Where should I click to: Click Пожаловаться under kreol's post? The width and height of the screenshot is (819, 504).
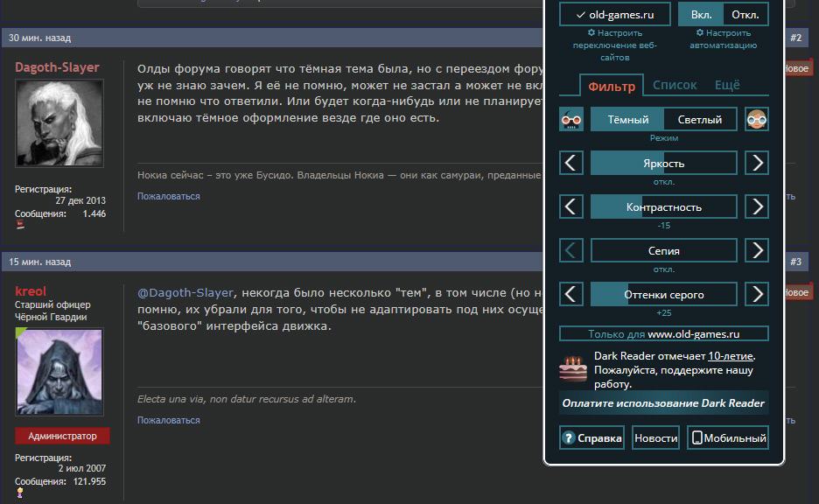coord(168,420)
